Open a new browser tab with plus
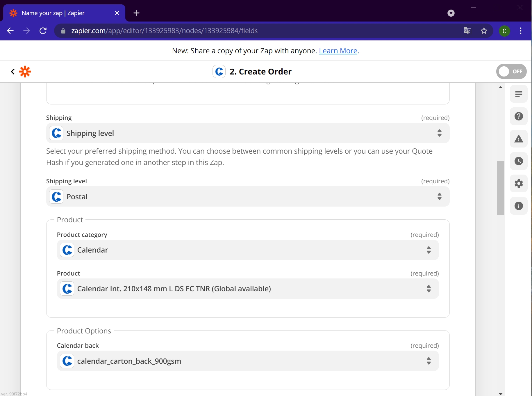Image resolution: width=532 pixels, height=396 pixels. pos(136,13)
